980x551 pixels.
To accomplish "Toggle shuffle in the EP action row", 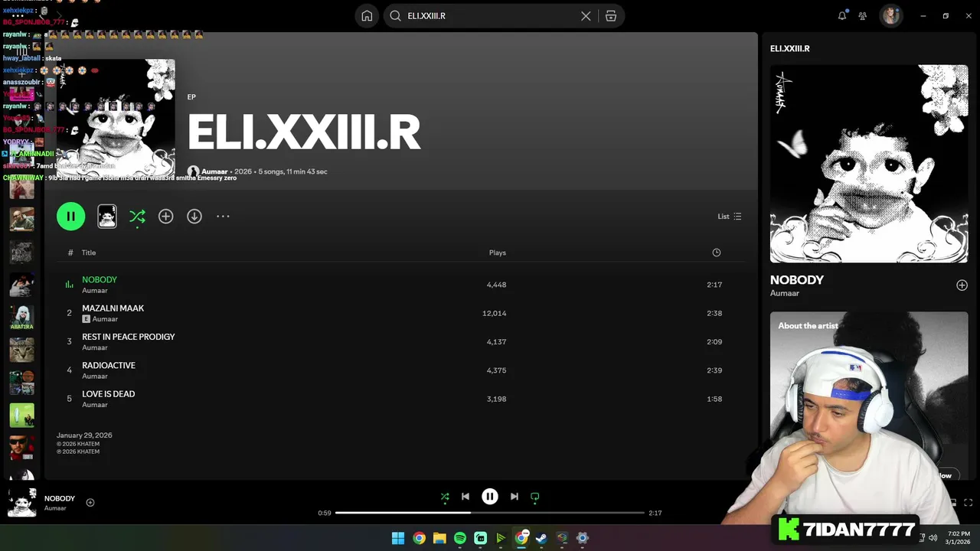I will point(137,217).
